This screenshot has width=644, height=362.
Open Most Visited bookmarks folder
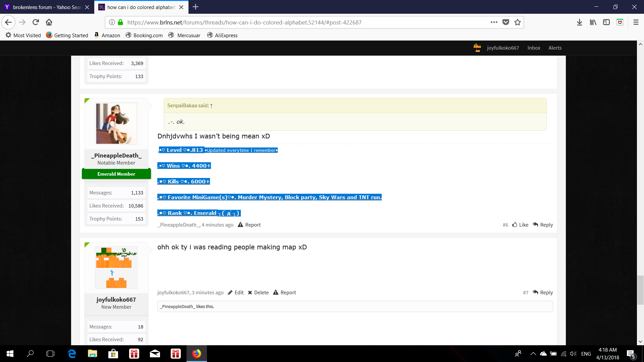(x=23, y=35)
